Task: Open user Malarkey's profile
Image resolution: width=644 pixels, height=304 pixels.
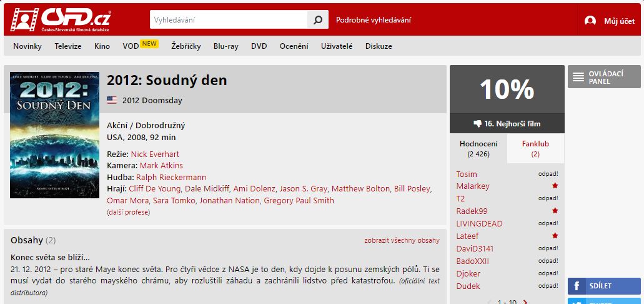Action: pyautogui.click(x=473, y=186)
